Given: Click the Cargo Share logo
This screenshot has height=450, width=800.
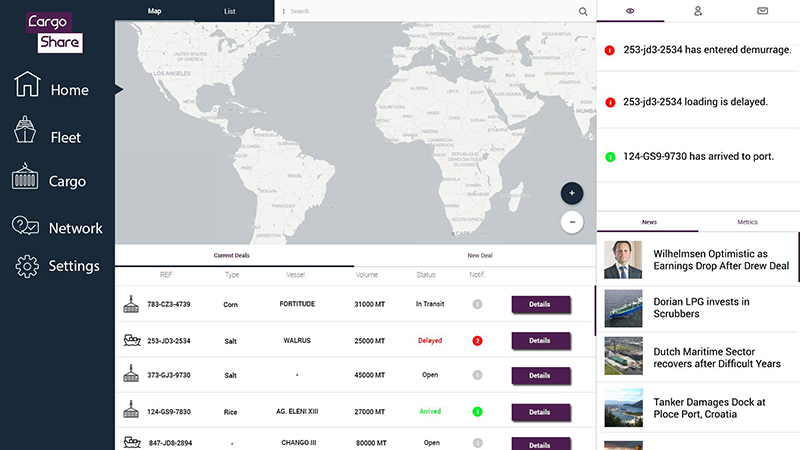Looking at the screenshot, I should [56, 31].
